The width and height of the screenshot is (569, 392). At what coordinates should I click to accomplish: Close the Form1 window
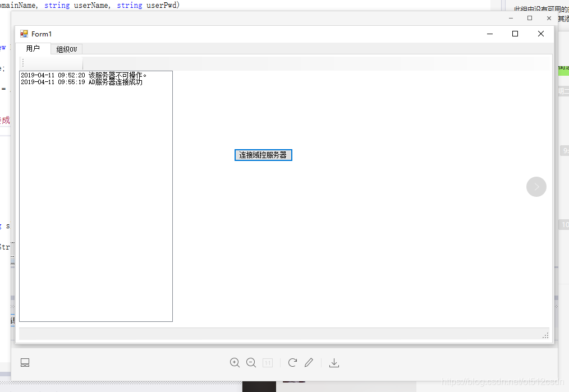coord(541,34)
